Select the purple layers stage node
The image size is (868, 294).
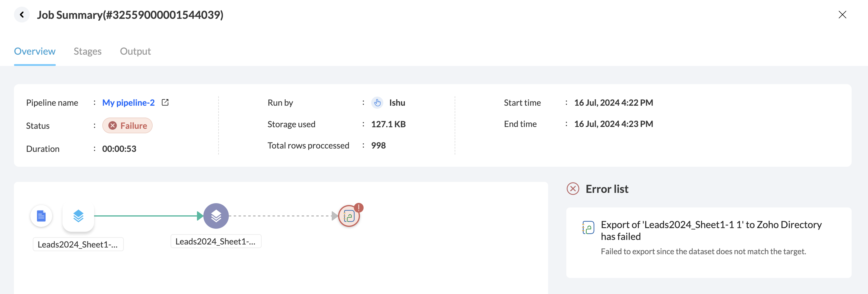[216, 216]
